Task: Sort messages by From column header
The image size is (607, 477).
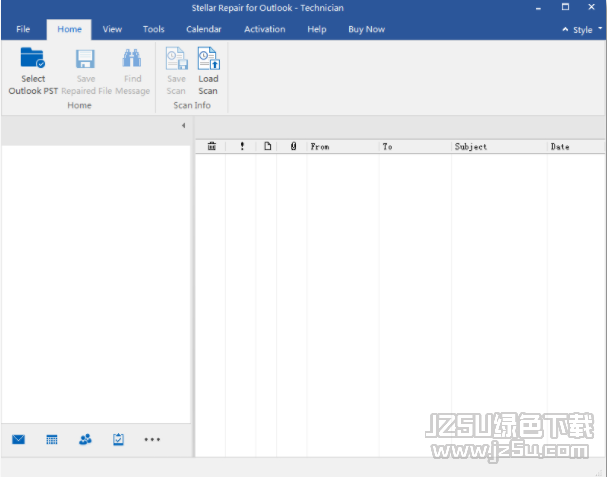Action: [343, 147]
